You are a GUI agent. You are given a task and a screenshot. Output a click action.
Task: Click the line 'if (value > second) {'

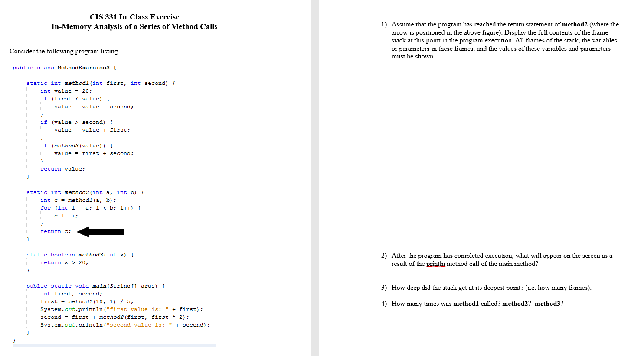click(76, 122)
